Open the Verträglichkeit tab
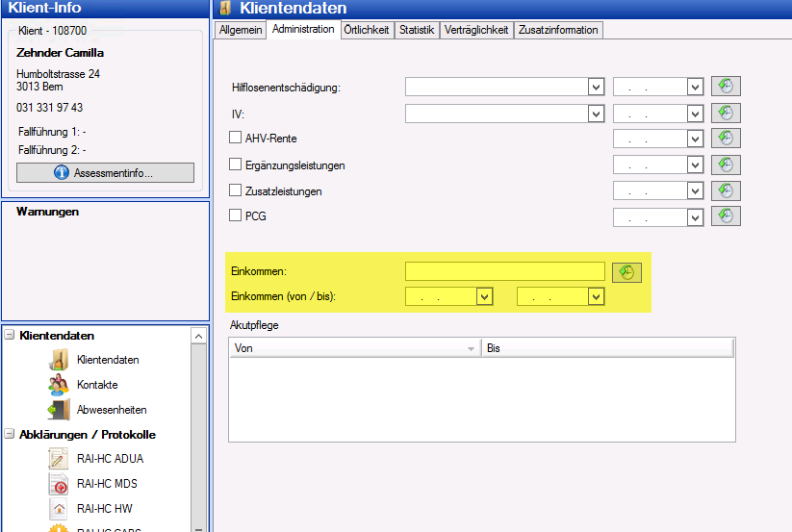This screenshot has height=532, width=792. click(476, 30)
